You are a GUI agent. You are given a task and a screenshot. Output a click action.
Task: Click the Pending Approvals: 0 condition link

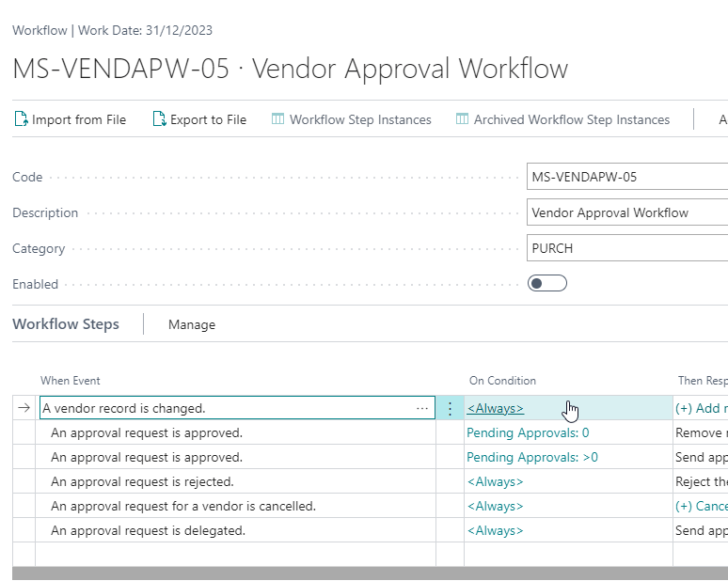click(528, 433)
